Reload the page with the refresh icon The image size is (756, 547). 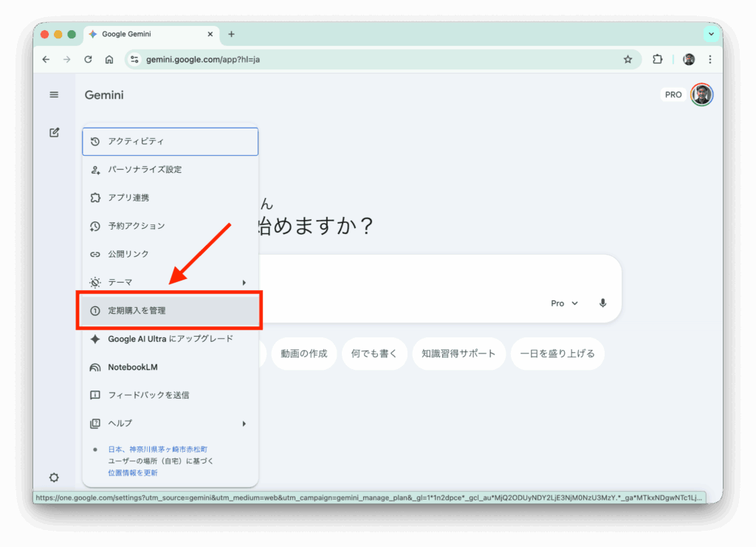[x=88, y=60]
